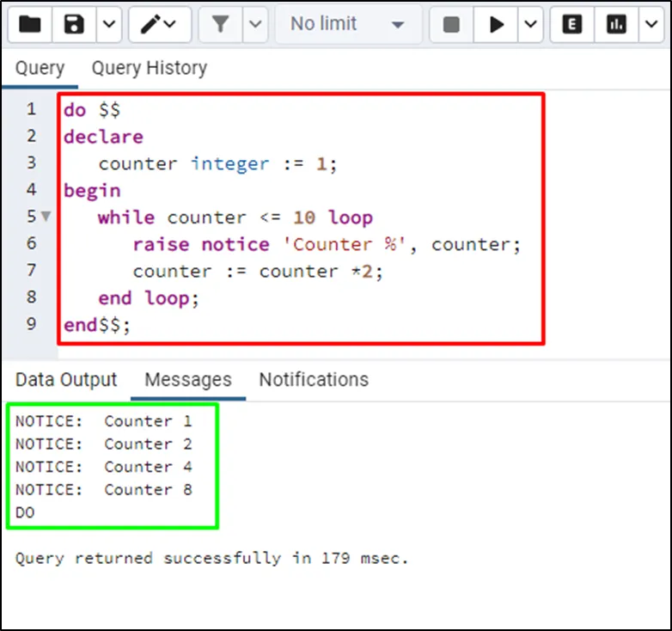This screenshot has width=672, height=631.
Task: Click the Explain (E) icon
Action: point(571,25)
